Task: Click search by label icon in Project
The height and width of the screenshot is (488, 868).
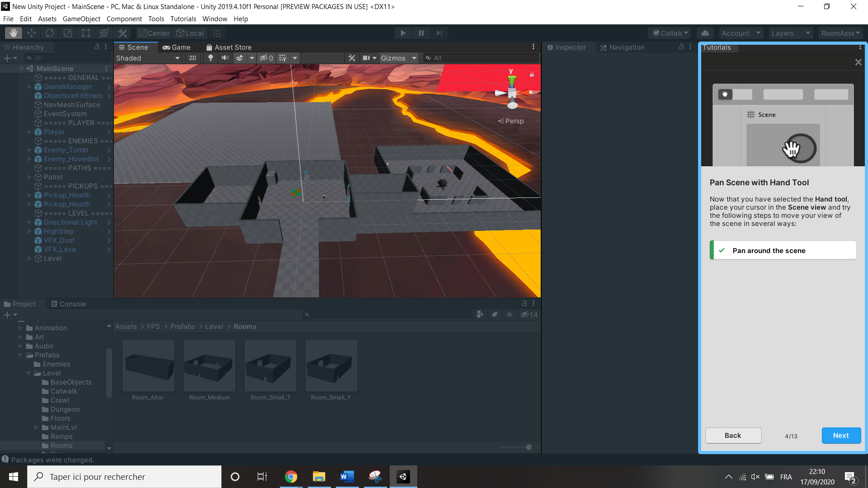Action: point(495,314)
